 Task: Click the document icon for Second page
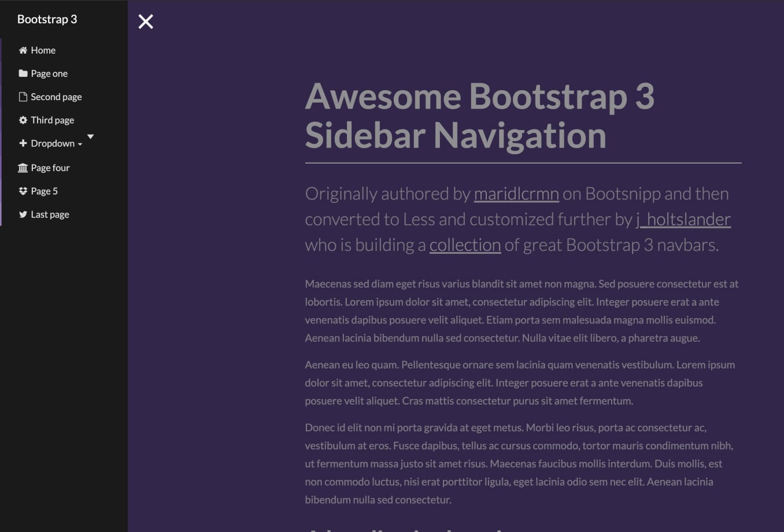pos(23,97)
